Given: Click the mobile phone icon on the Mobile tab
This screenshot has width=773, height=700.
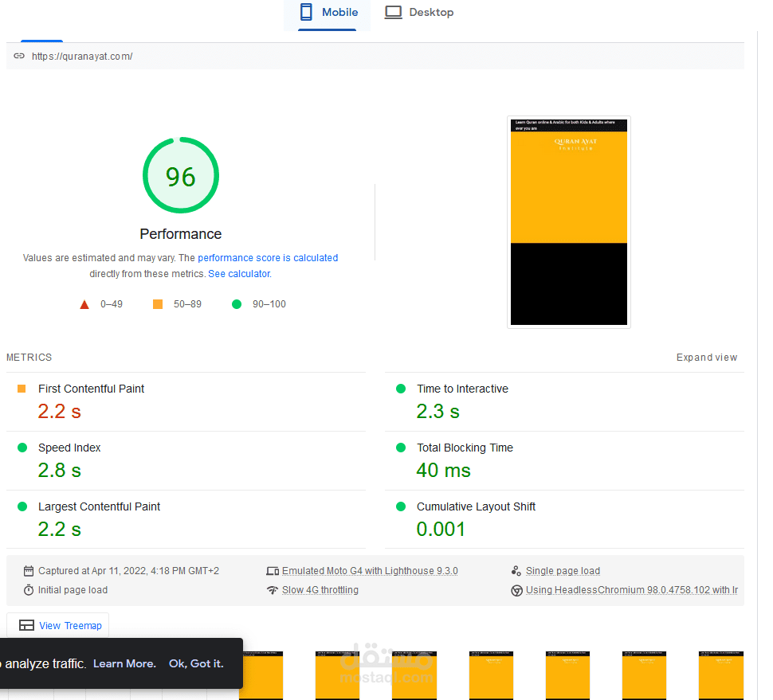Looking at the screenshot, I should 305,12.
